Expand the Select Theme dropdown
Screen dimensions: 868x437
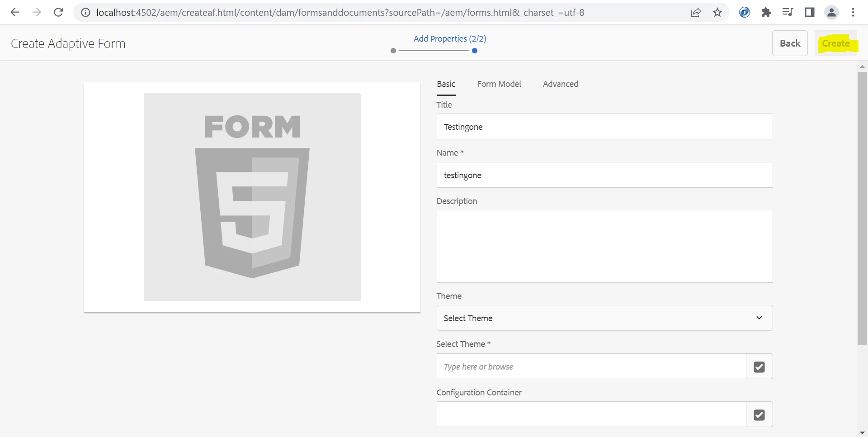click(604, 318)
